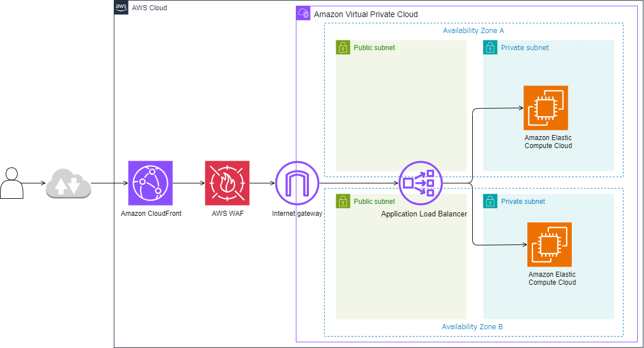Click the 'AWS Cloud' label
Screen dimensions: 644x348
click(150, 8)
